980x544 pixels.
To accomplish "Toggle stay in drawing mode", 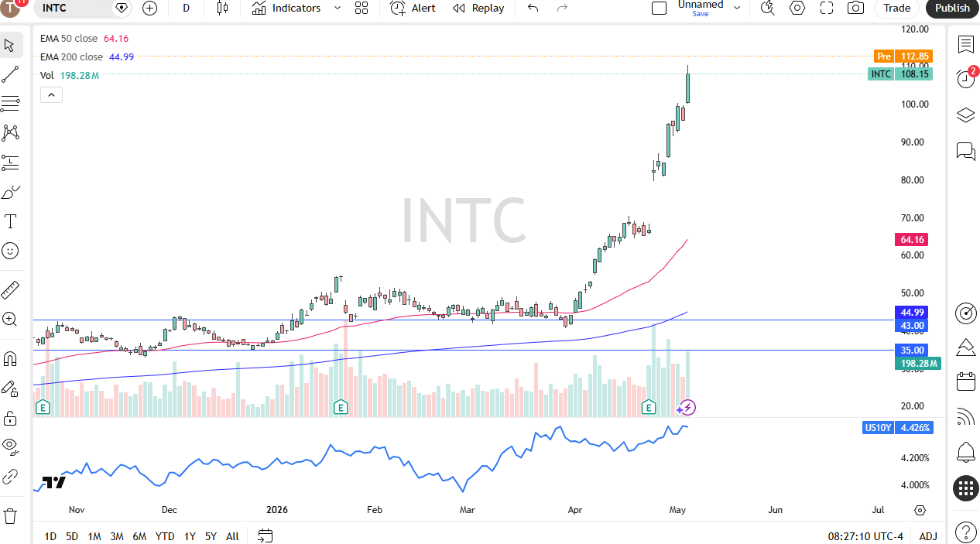I will [10, 388].
